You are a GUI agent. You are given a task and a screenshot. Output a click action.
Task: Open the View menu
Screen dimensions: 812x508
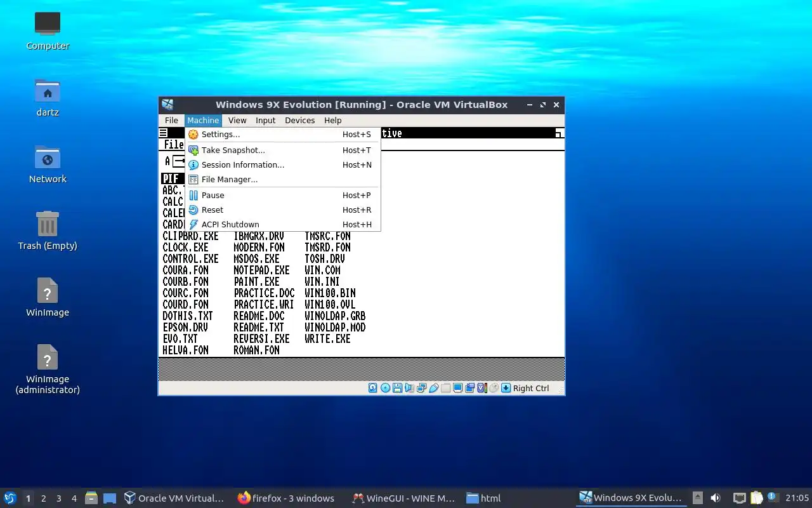click(237, 120)
